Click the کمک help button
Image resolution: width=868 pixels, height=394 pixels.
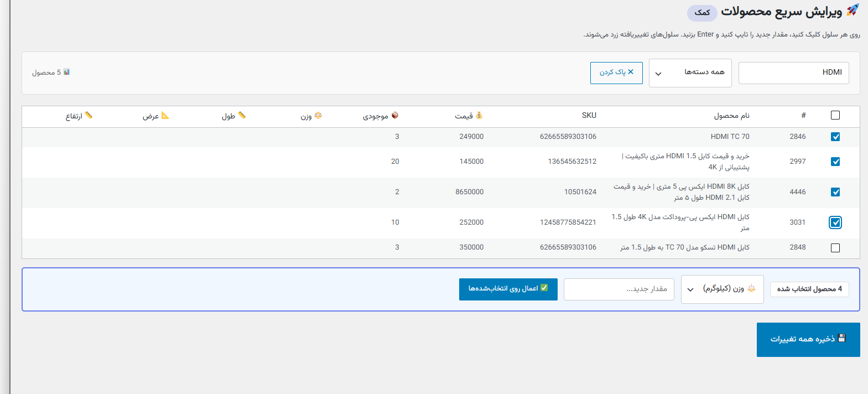(702, 13)
